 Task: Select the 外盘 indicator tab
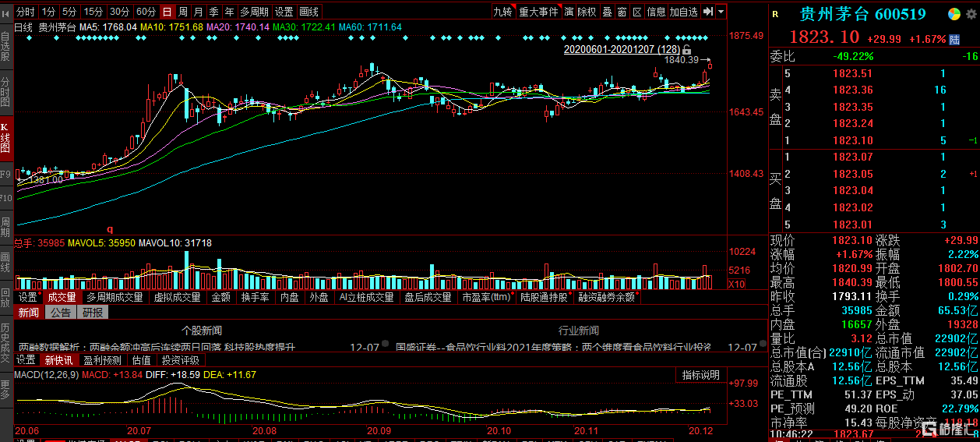319,297
